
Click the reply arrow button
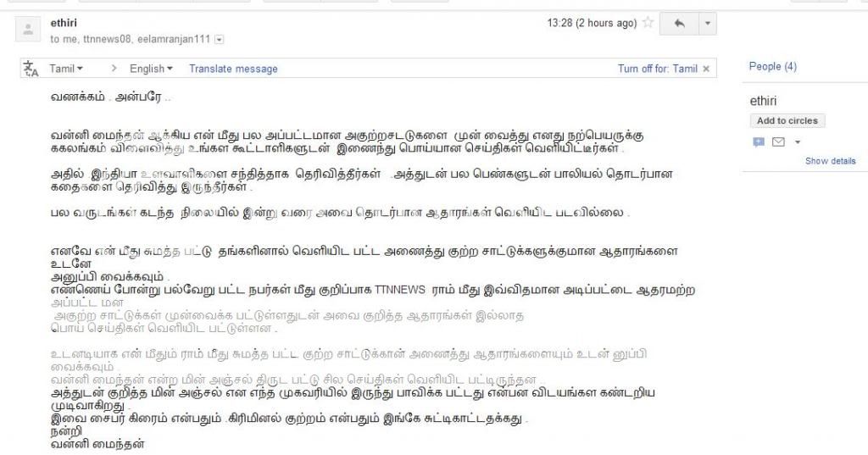pos(679,24)
